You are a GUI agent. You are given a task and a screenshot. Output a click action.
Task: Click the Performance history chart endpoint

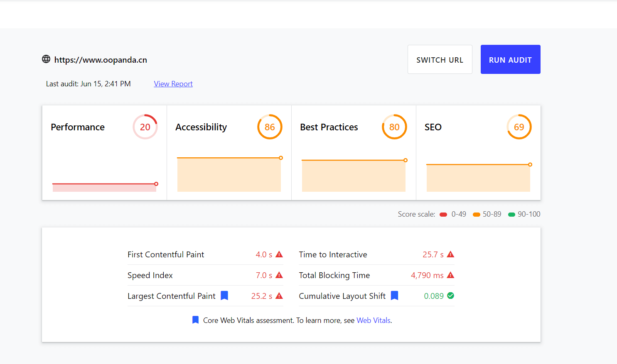pyautogui.click(x=156, y=184)
